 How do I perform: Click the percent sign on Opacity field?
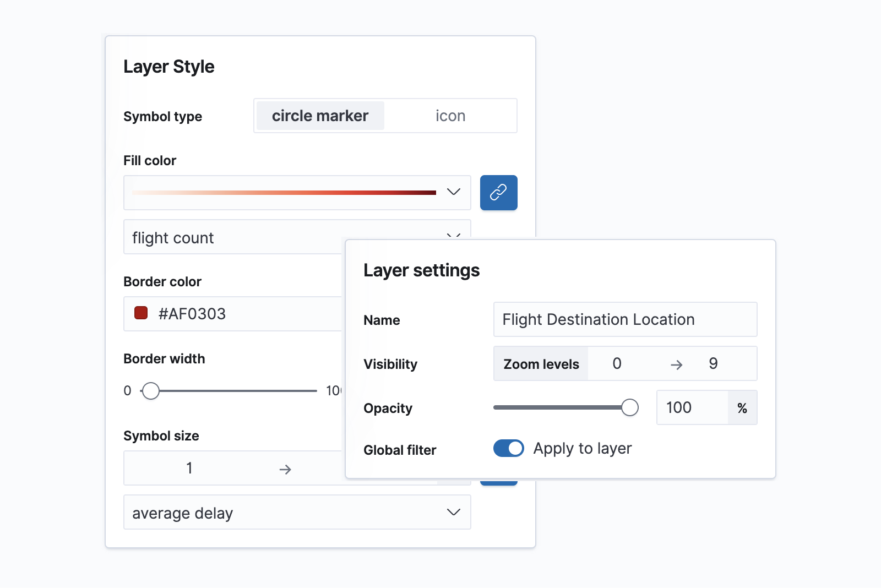point(742,408)
